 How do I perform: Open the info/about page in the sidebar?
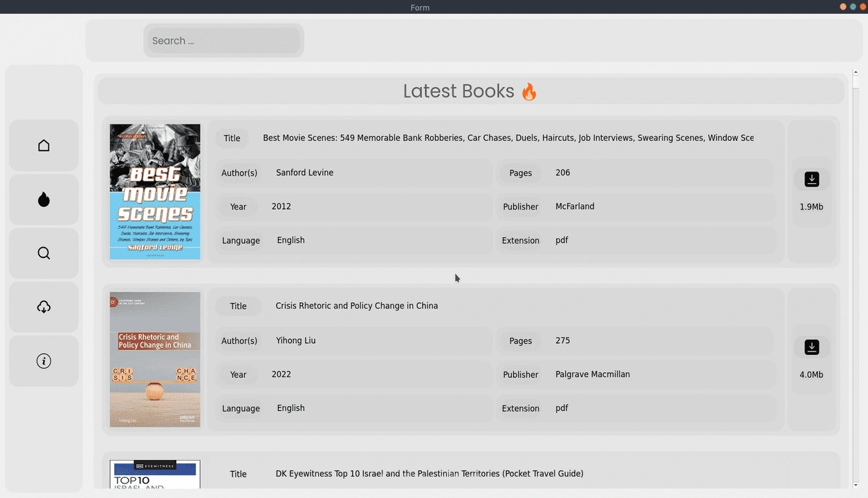click(x=44, y=361)
